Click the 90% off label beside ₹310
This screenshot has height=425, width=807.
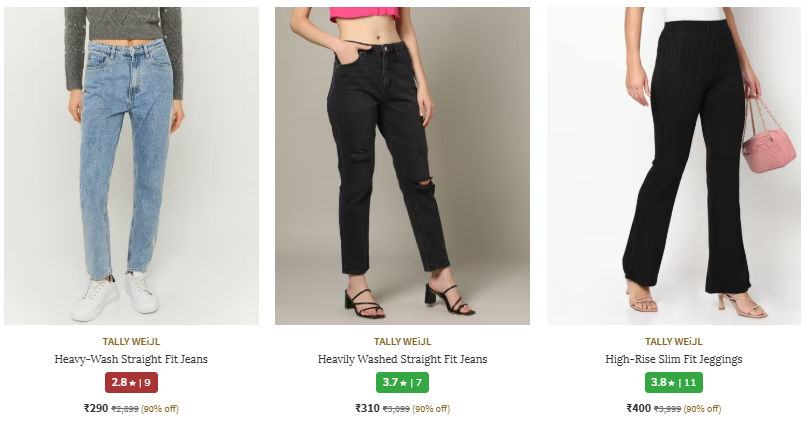[431, 409]
